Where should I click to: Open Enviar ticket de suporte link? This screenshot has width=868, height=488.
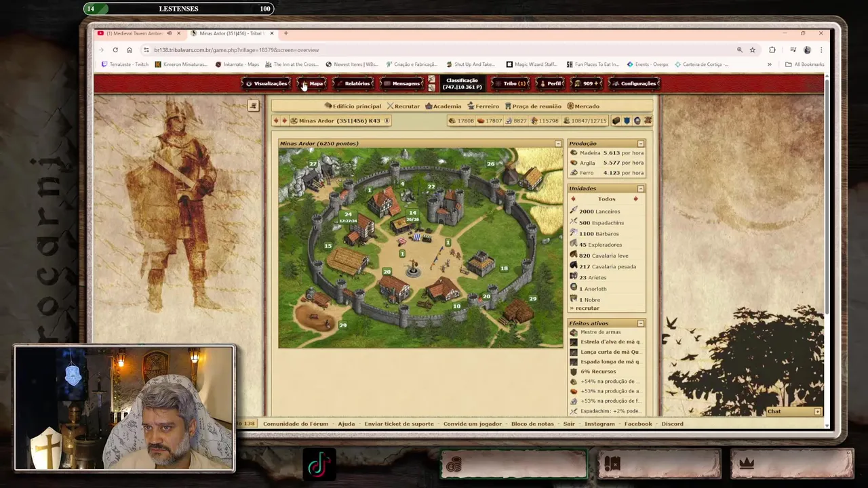pos(399,424)
